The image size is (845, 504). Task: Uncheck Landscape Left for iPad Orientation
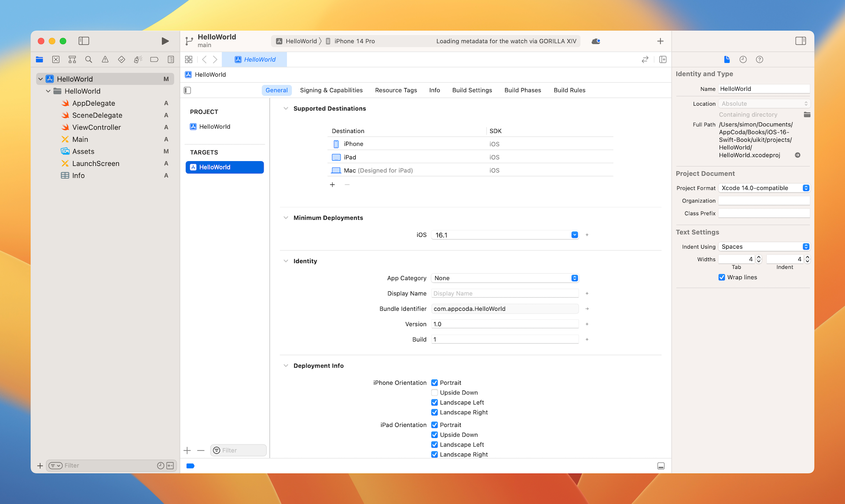click(x=434, y=445)
